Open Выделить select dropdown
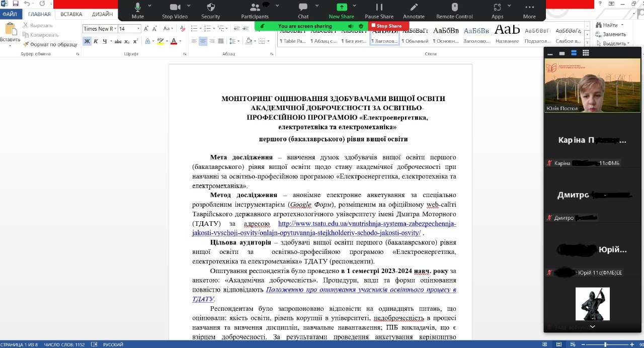The width and height of the screenshot is (644, 348). point(612,43)
